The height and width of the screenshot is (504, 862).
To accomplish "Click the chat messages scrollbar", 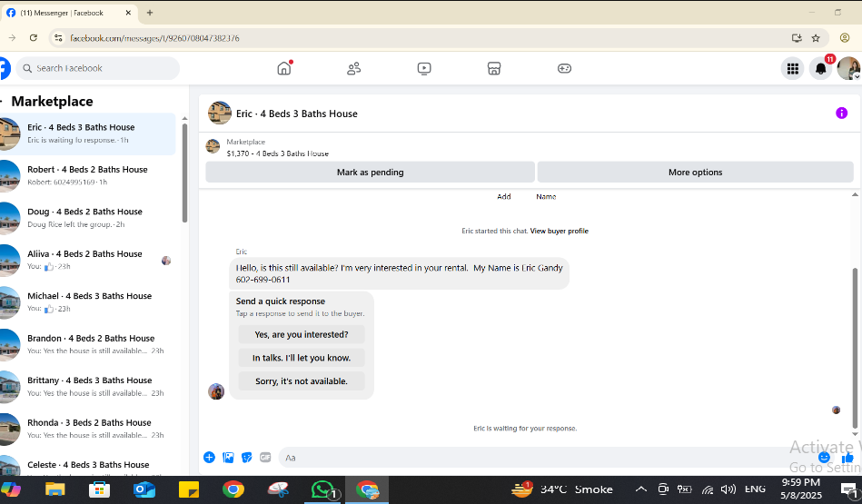I will [x=855, y=348].
